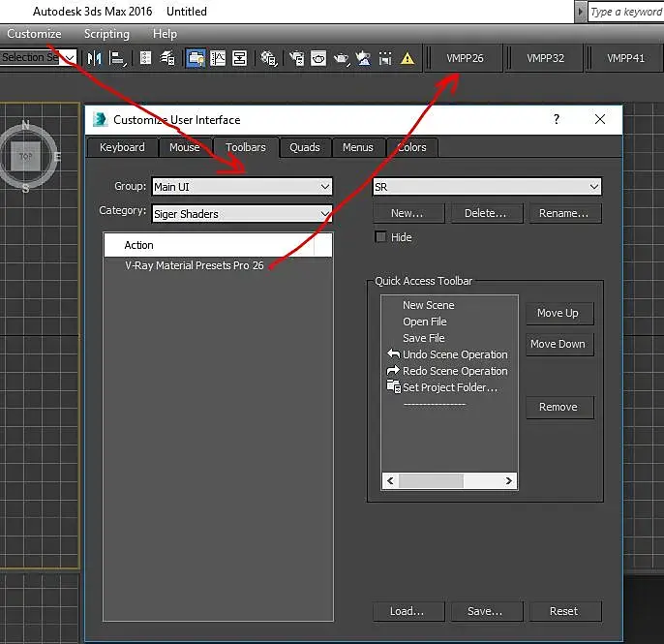Screen dimensions: 664x644
Task: Click the Save... button
Action: (487, 611)
